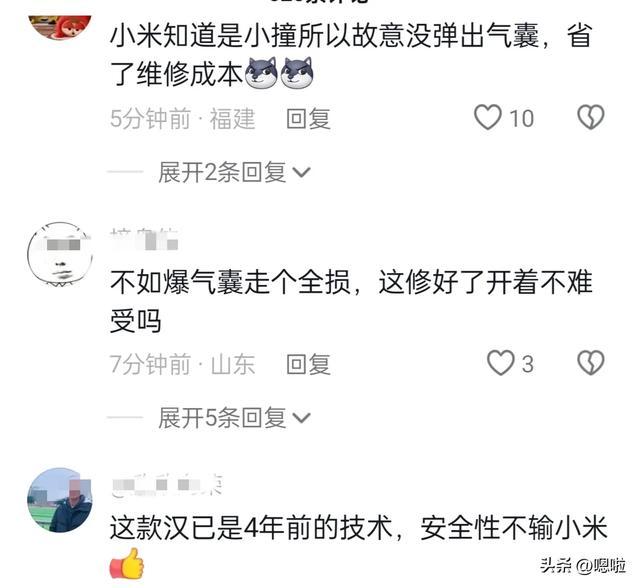
Task: Click chevron beside 展开5条回复
Action: 302,418
